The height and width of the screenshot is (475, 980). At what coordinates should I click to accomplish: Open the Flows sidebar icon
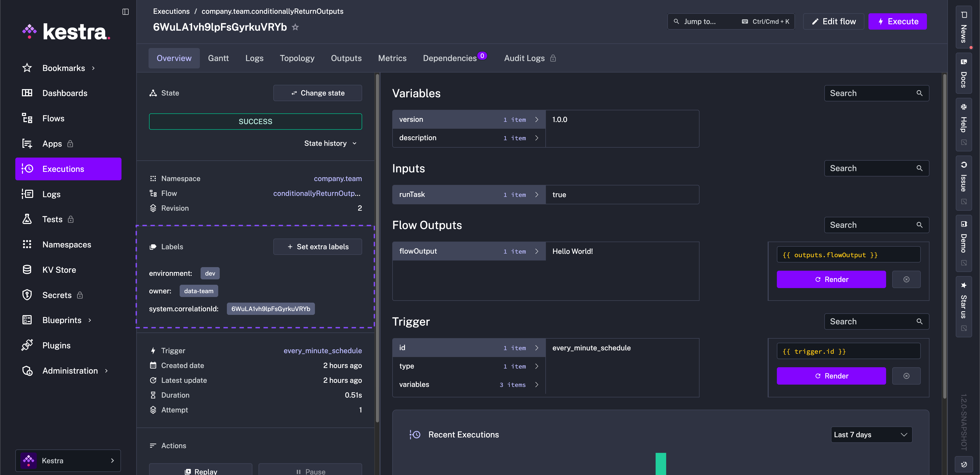(x=27, y=118)
